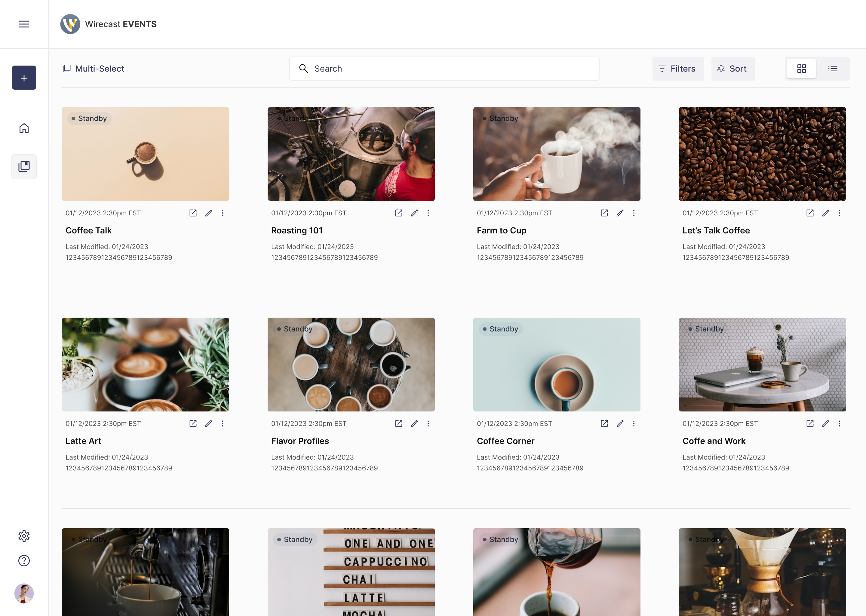Click the Roasting 101 title
Image resolution: width=866 pixels, height=616 pixels.
point(297,230)
